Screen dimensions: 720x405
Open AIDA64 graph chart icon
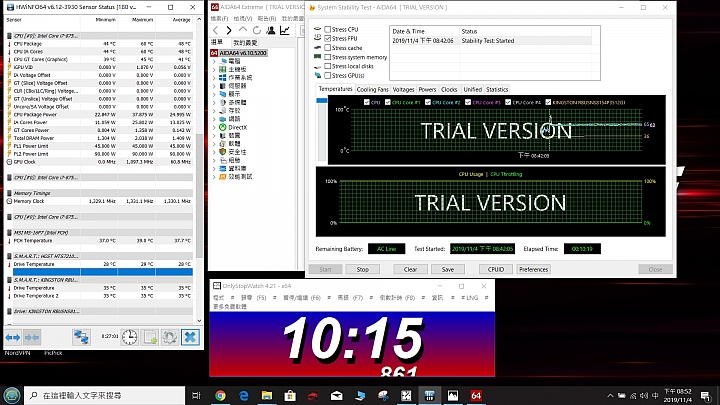tap(285, 30)
